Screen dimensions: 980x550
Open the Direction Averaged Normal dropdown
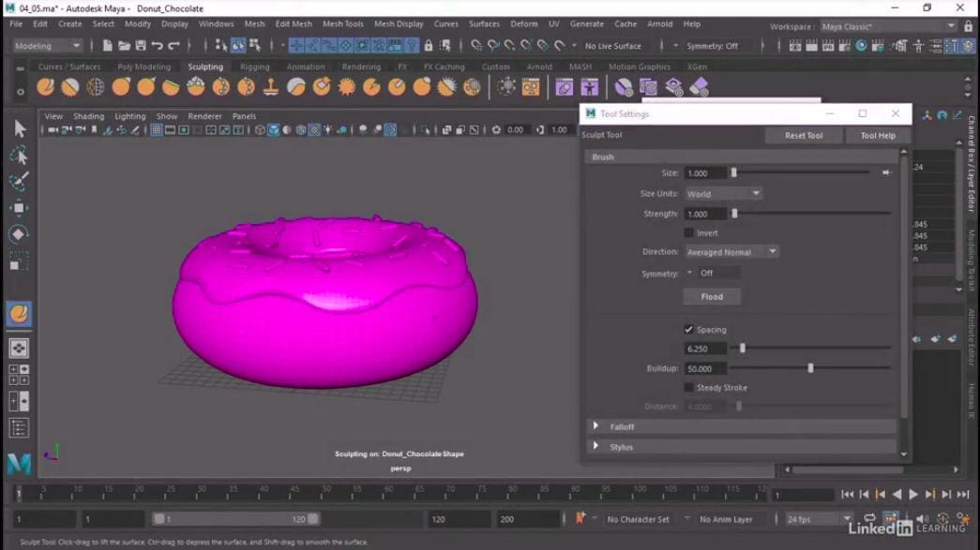coord(731,252)
